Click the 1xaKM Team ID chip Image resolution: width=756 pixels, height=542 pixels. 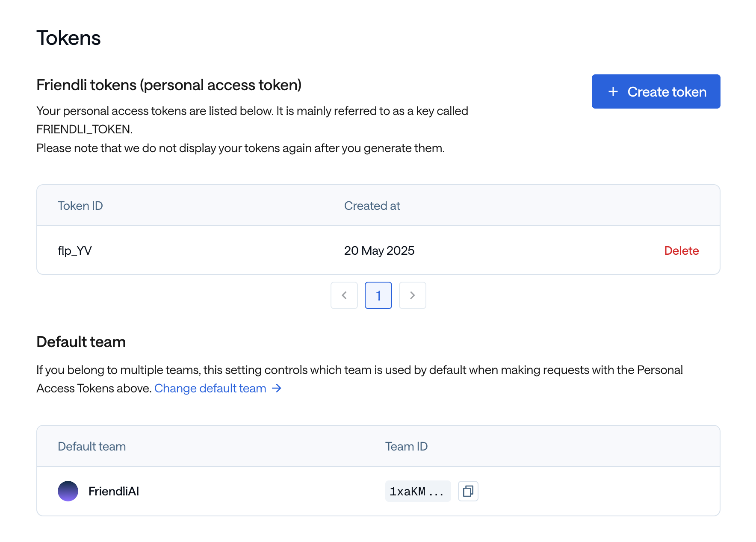coord(418,491)
